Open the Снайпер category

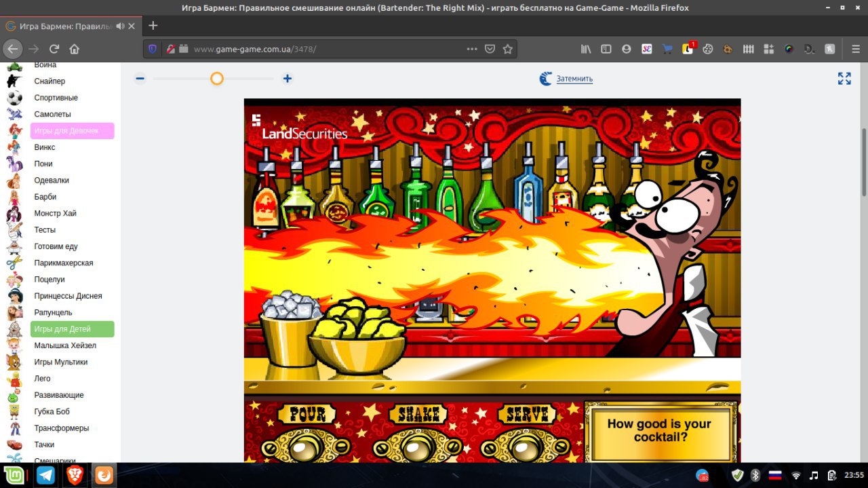pyautogui.click(x=50, y=81)
